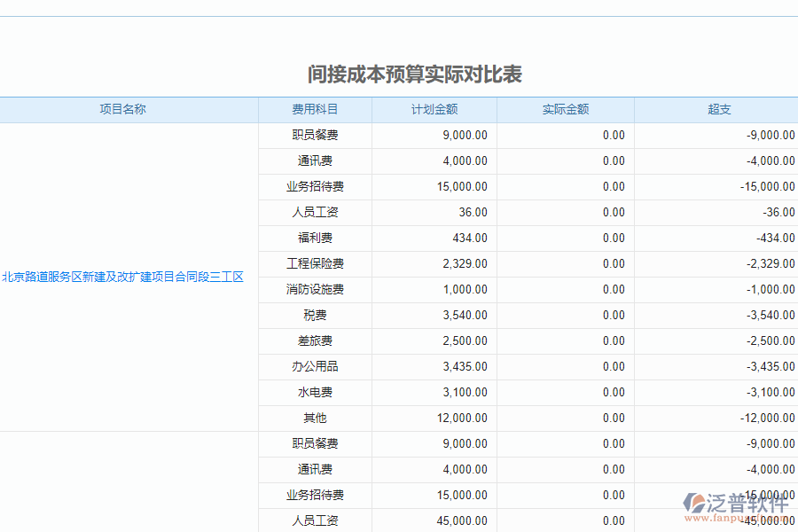Sort by the 计划金额 column header

coord(434,109)
